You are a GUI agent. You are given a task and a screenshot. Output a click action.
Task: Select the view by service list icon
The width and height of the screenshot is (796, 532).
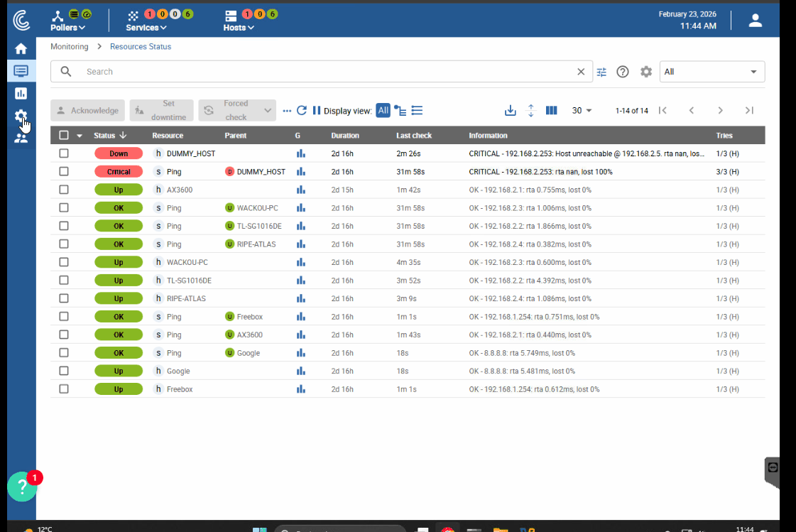click(417, 111)
